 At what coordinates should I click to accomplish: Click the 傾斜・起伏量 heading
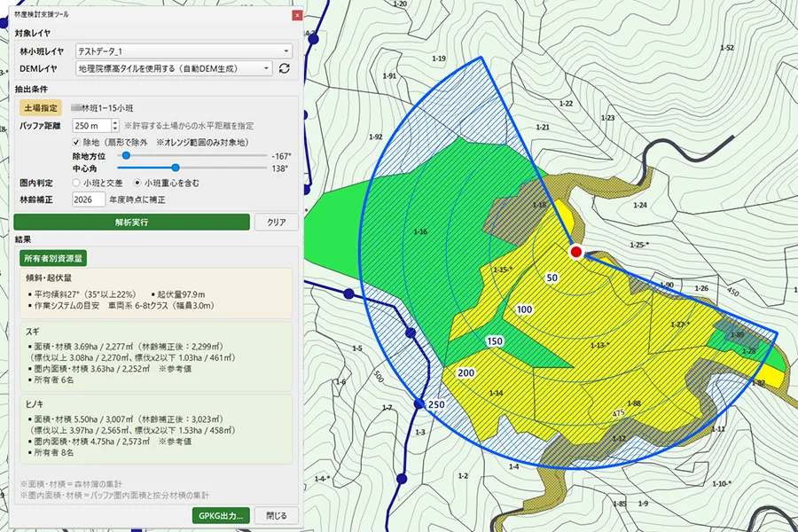coord(49,278)
